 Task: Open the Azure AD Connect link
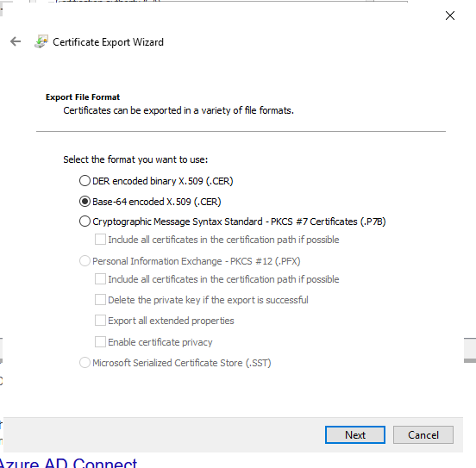coord(68,463)
